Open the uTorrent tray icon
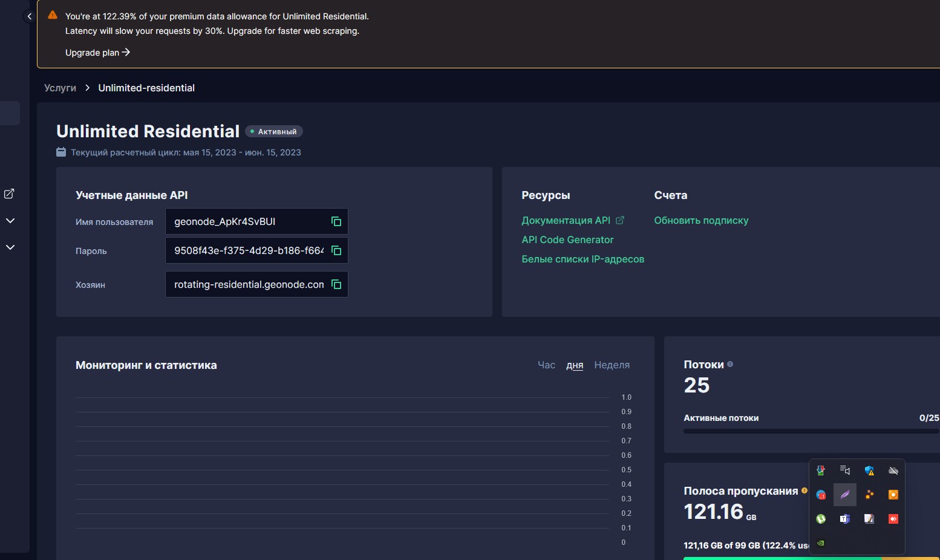940x560 pixels. pos(821,519)
